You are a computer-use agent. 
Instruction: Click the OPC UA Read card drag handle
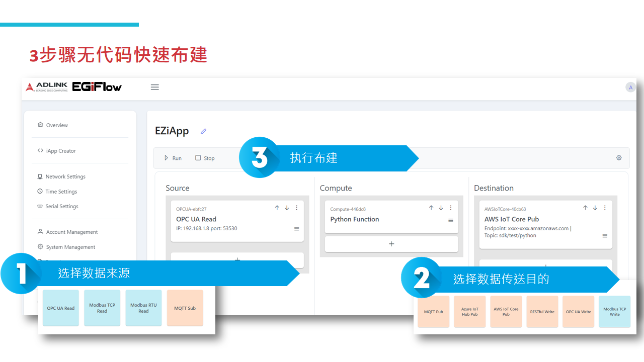[296, 229]
